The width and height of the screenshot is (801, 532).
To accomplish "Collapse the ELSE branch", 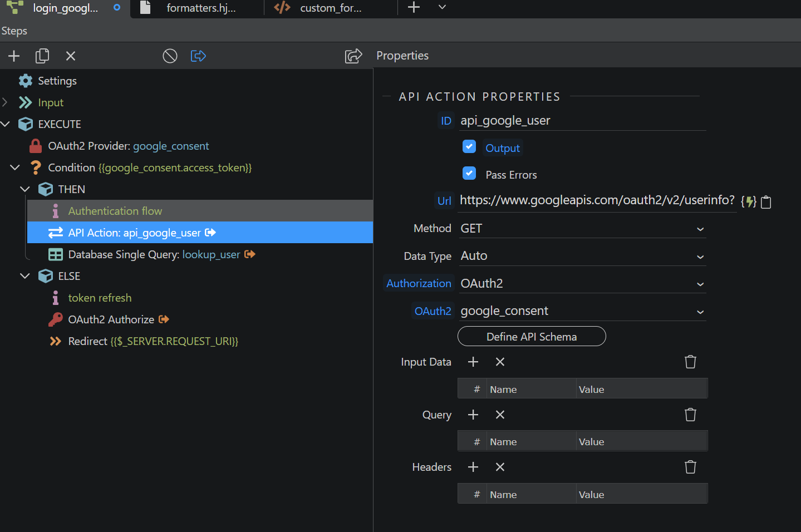I will pyautogui.click(x=25, y=276).
